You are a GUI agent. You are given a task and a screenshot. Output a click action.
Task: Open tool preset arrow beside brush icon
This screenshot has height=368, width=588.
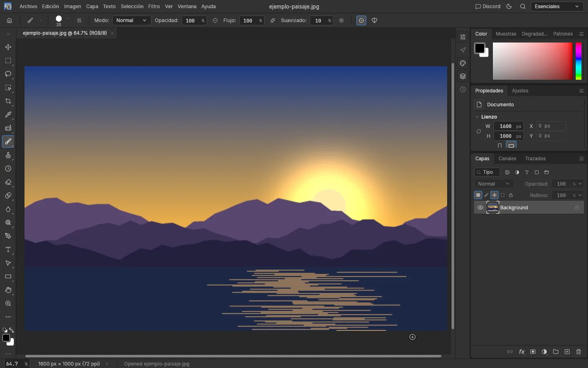point(41,20)
